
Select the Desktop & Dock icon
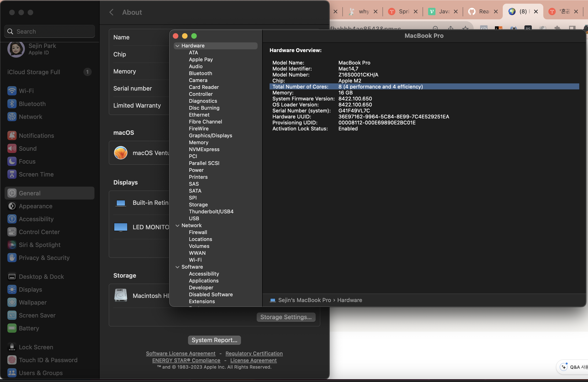[12, 276]
